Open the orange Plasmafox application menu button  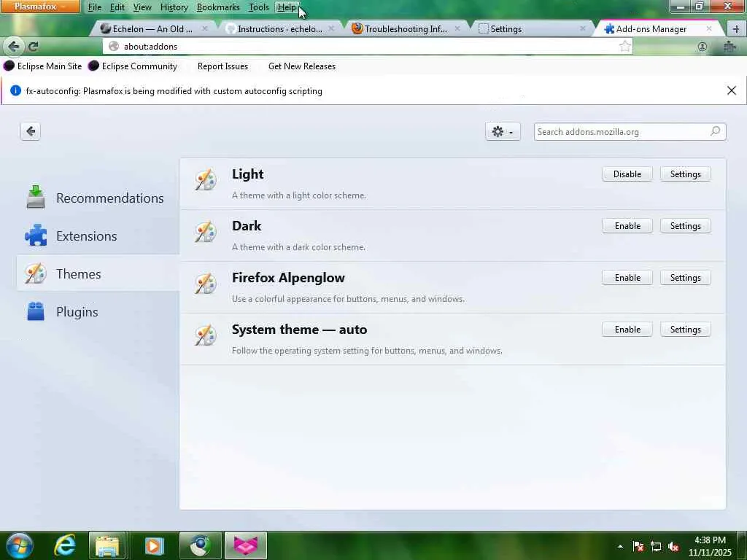coord(40,6)
